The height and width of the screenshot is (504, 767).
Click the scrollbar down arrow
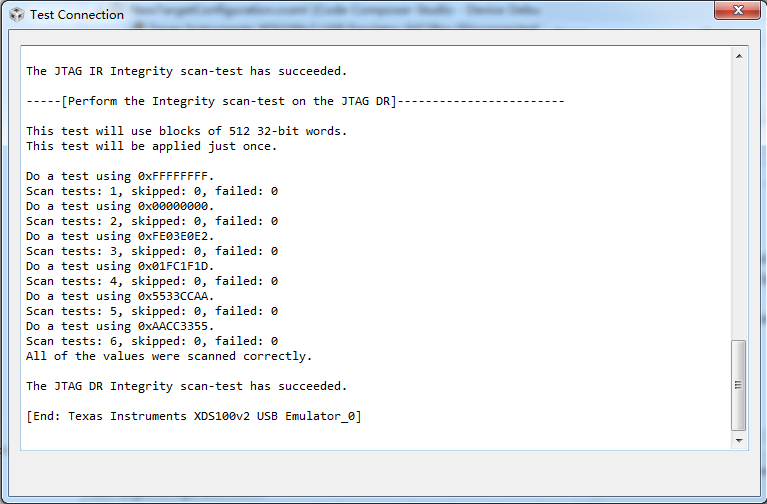(x=739, y=439)
